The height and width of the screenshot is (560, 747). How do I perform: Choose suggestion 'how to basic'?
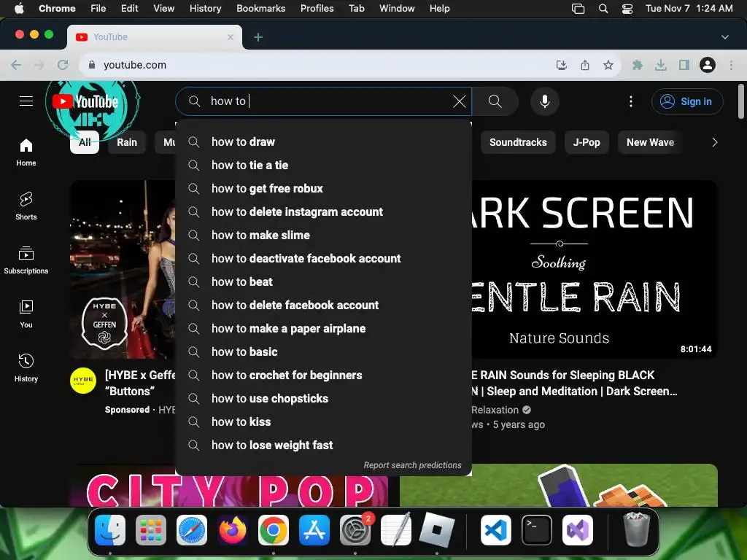tap(323, 352)
